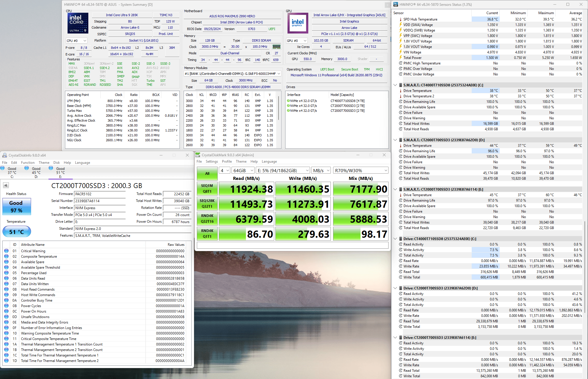Click the memory module chip icon next to 100.0 MHz

pyautogui.click(x=276, y=47)
